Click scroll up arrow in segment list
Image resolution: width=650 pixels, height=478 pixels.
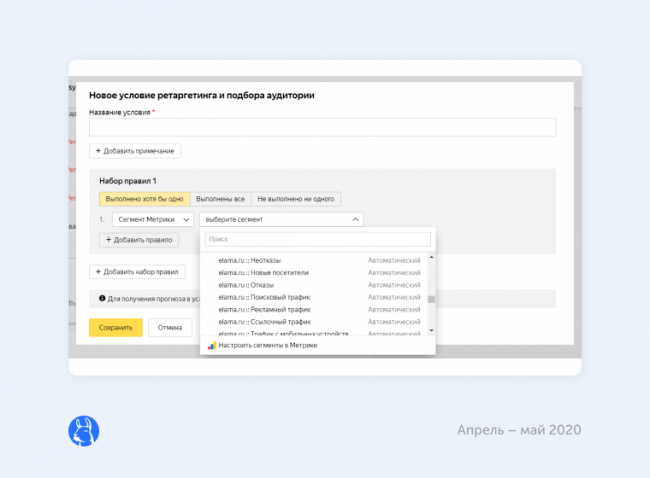click(x=431, y=257)
